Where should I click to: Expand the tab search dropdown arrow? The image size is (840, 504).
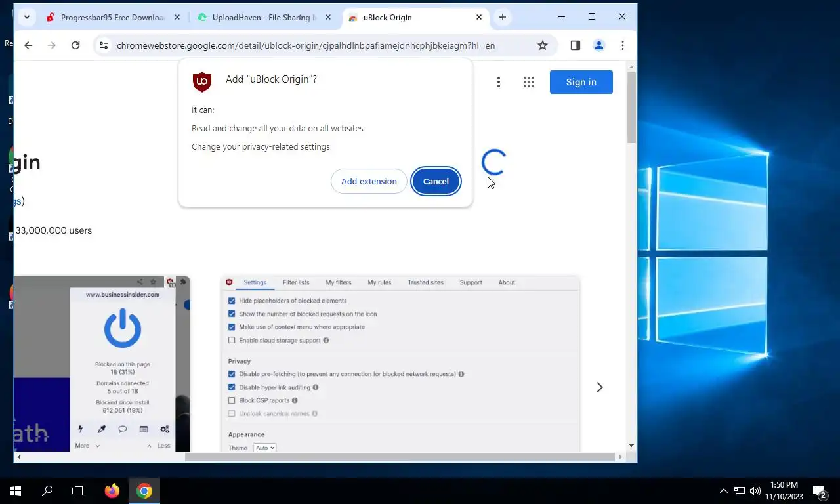coord(26,17)
